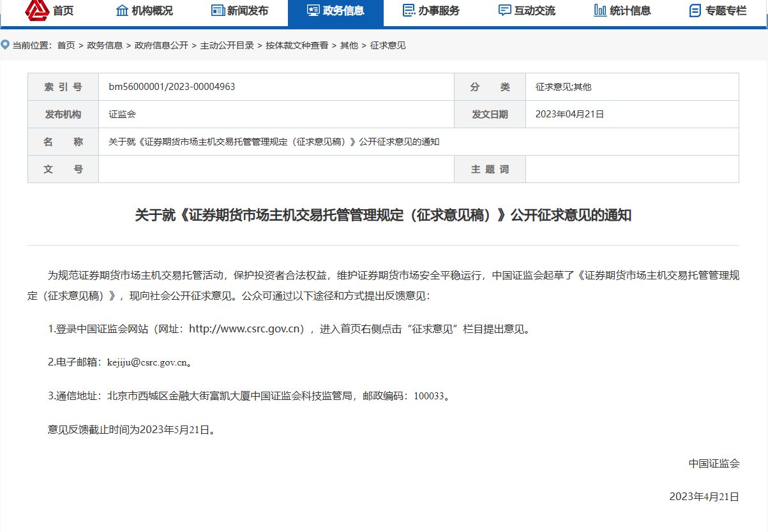
Task: Click the article headline title text
Action: coord(383,215)
